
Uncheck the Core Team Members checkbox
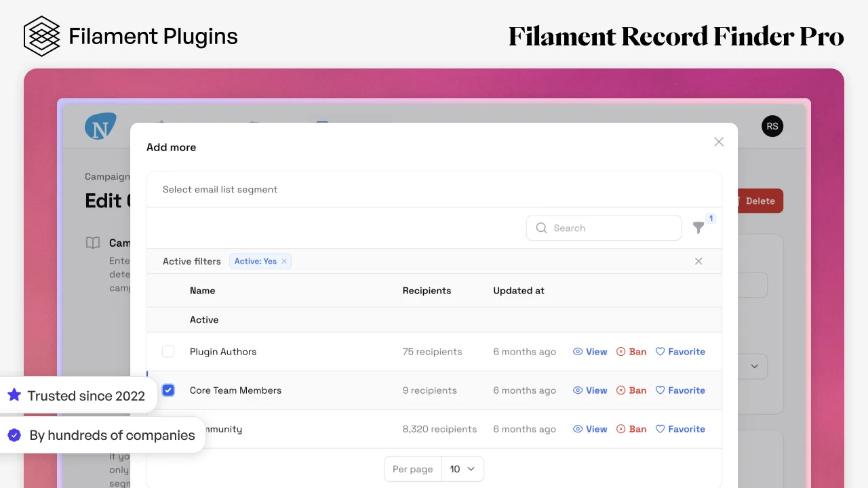click(x=168, y=390)
